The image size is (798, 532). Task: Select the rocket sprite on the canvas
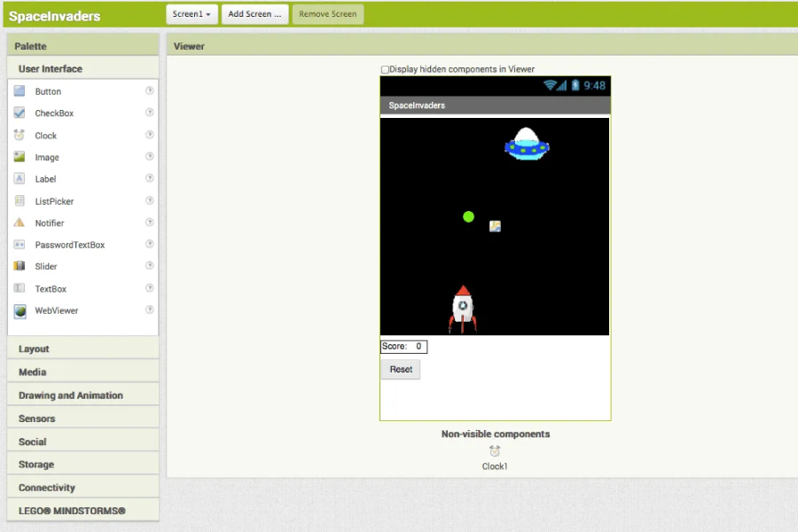pyautogui.click(x=463, y=309)
